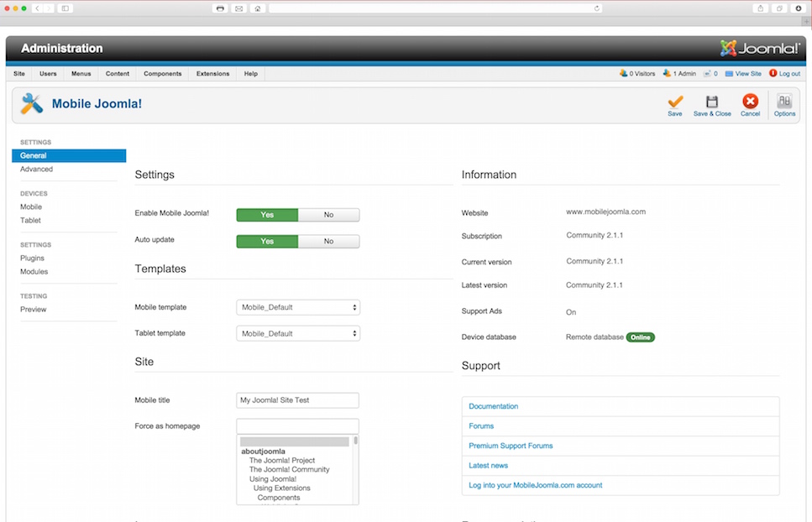Open the Components menu
Image resolution: width=812 pixels, height=522 pixels.
[x=162, y=74]
